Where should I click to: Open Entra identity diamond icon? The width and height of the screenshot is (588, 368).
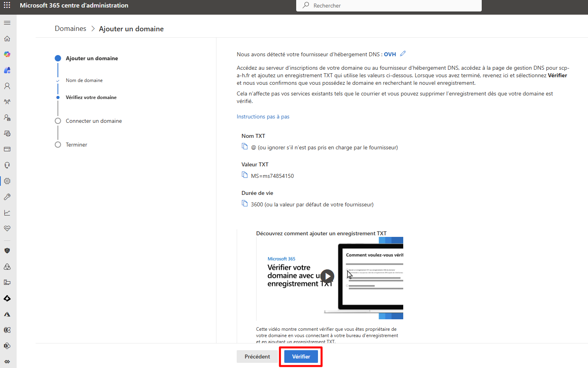click(7, 298)
